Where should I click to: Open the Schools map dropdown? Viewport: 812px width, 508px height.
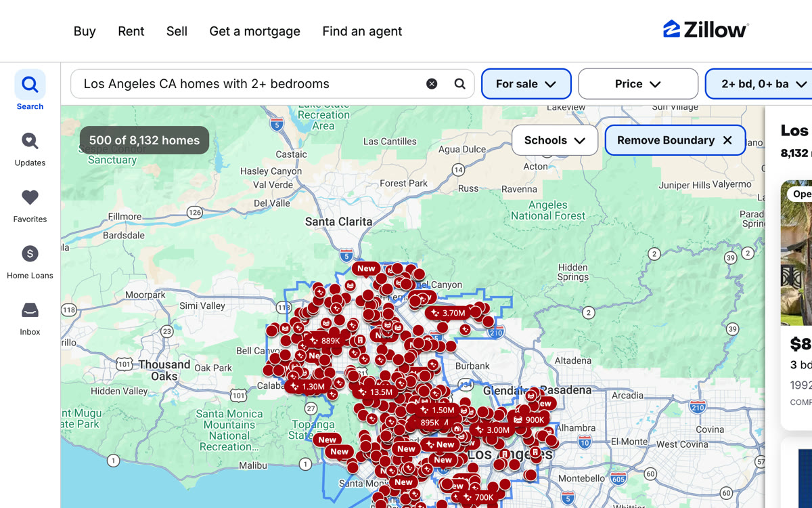pos(555,140)
